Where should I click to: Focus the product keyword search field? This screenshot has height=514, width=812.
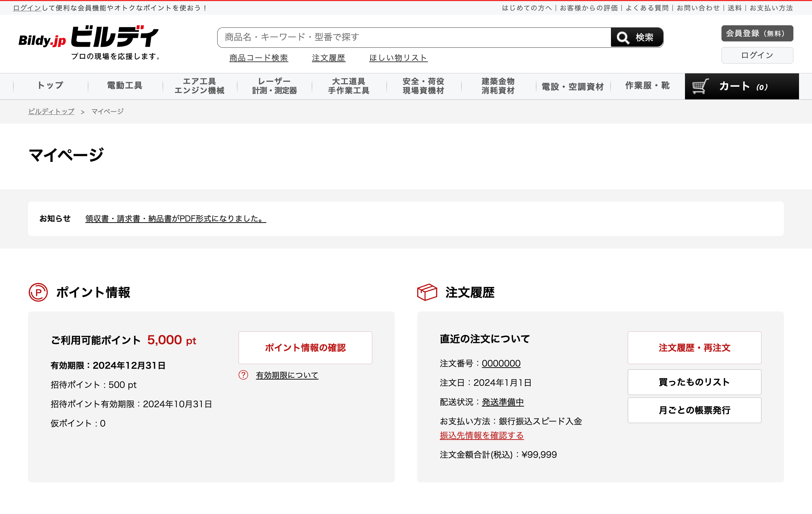point(414,37)
